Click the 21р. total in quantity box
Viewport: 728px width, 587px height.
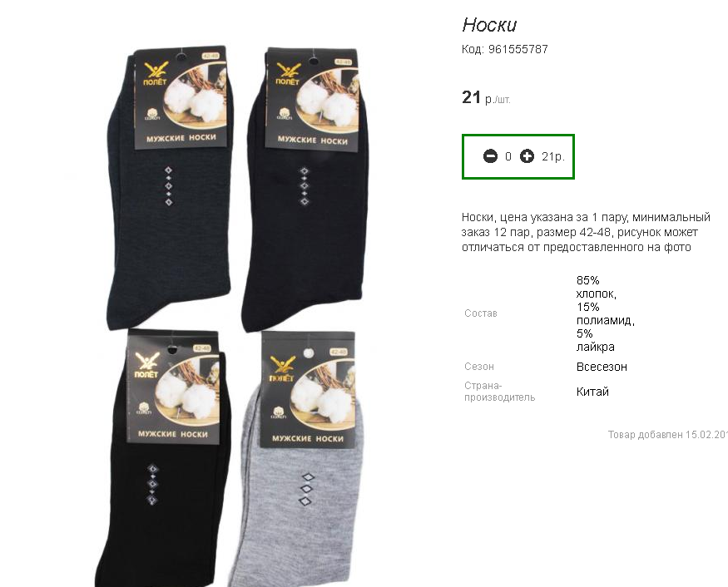pos(553,157)
